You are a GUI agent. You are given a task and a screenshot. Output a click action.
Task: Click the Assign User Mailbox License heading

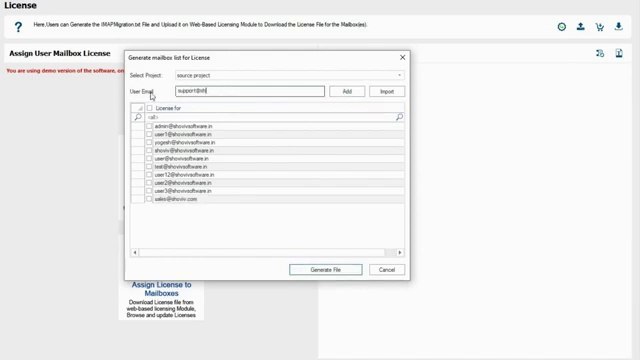[x=60, y=53]
